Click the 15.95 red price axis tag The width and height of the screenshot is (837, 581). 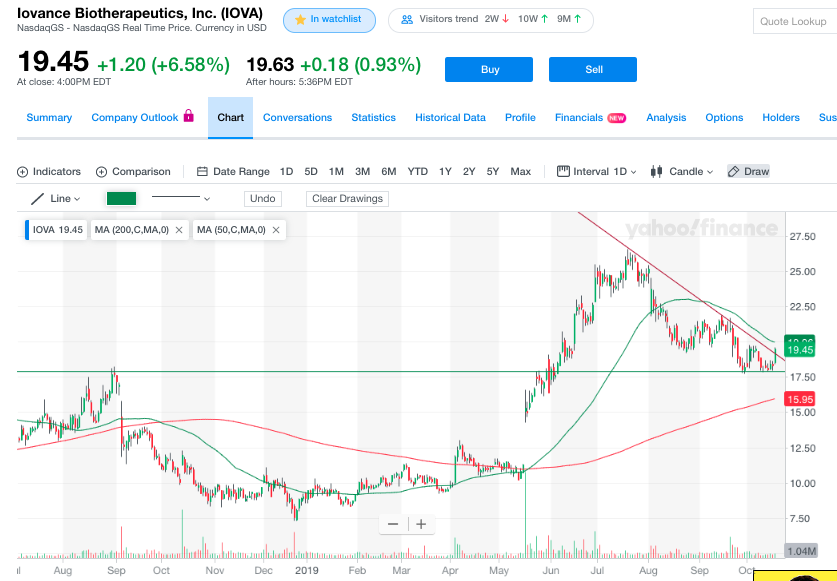[800, 399]
